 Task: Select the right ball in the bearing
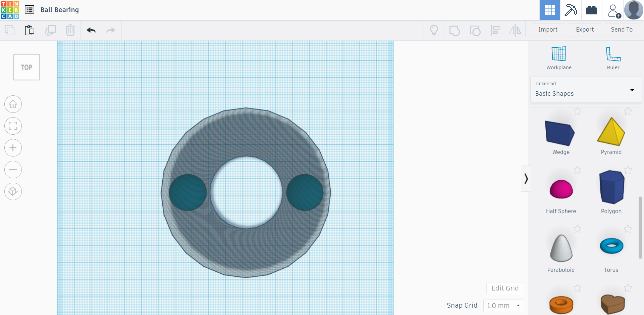point(305,192)
